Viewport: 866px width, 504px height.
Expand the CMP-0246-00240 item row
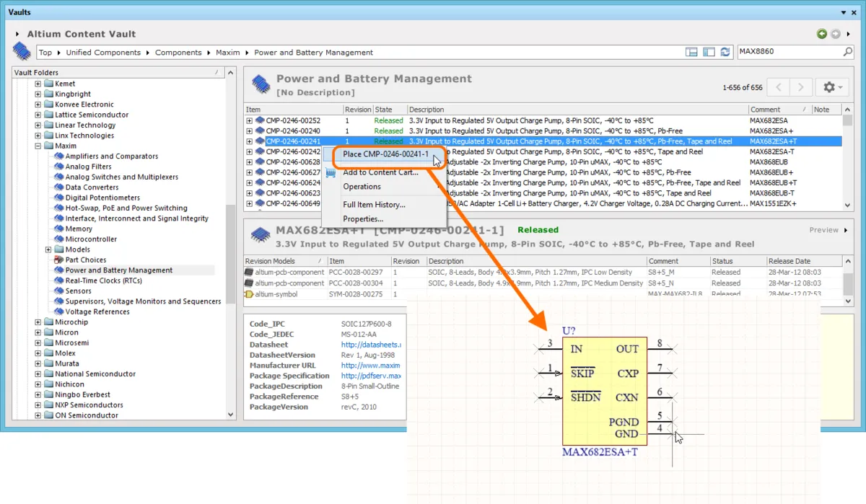pos(249,131)
